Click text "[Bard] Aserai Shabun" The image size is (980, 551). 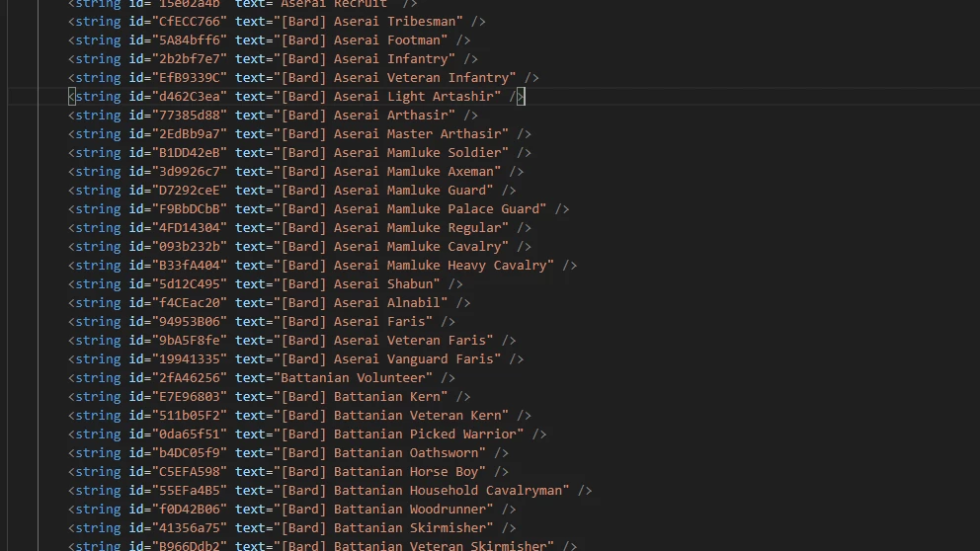[357, 283]
